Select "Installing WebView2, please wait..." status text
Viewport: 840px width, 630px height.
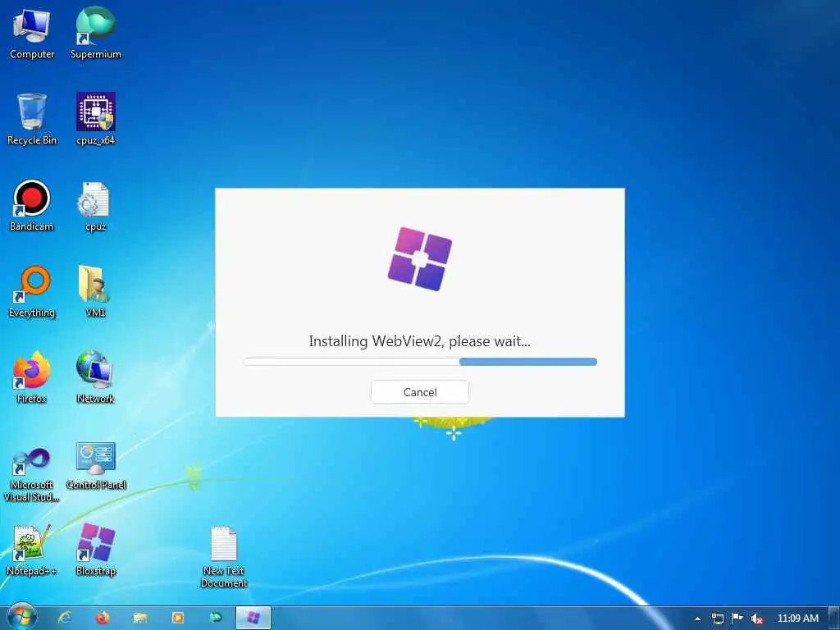pos(419,341)
